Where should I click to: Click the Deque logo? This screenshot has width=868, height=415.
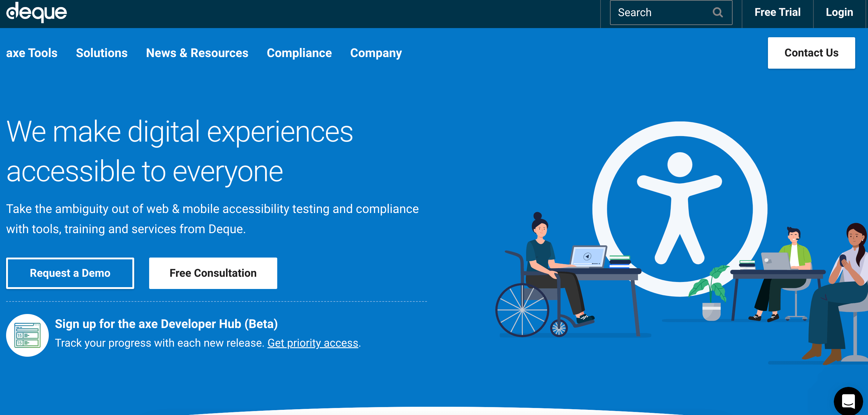click(37, 13)
